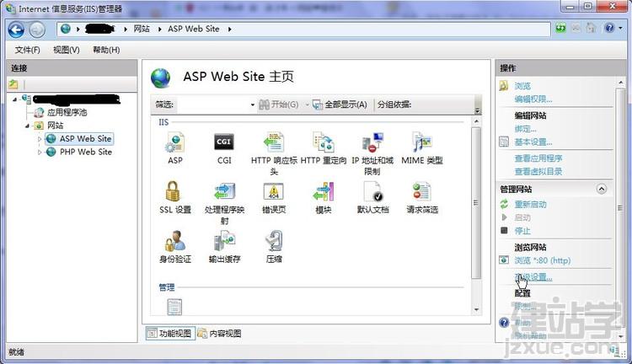Open the 开始(G) dropdown arrow
Viewport: 632px width, 364px height.
pyautogui.click(x=307, y=104)
